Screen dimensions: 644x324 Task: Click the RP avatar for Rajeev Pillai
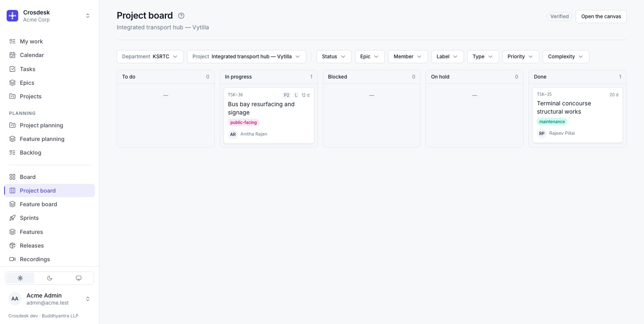(542, 133)
